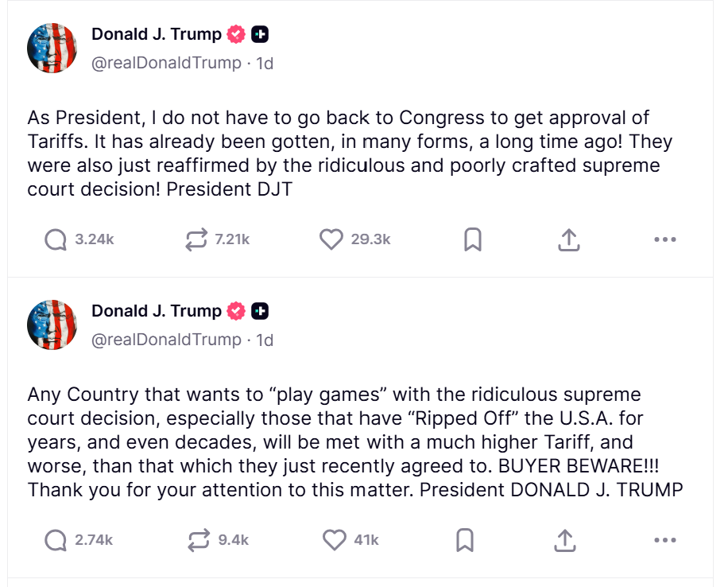
Task: Share the BUYER BEWARE post
Action: (x=564, y=540)
